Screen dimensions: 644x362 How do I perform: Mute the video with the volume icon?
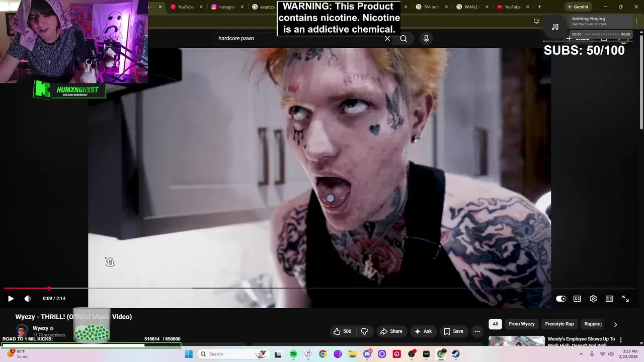[x=28, y=299]
